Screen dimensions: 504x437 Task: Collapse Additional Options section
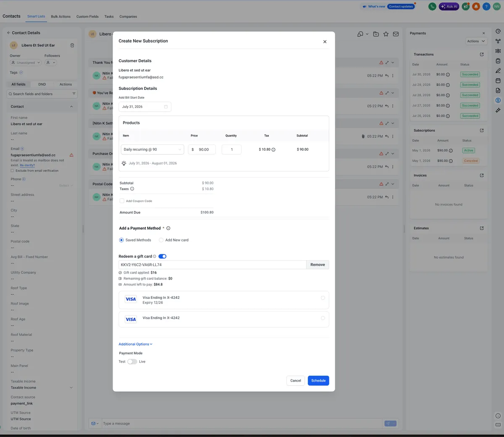[x=136, y=344]
